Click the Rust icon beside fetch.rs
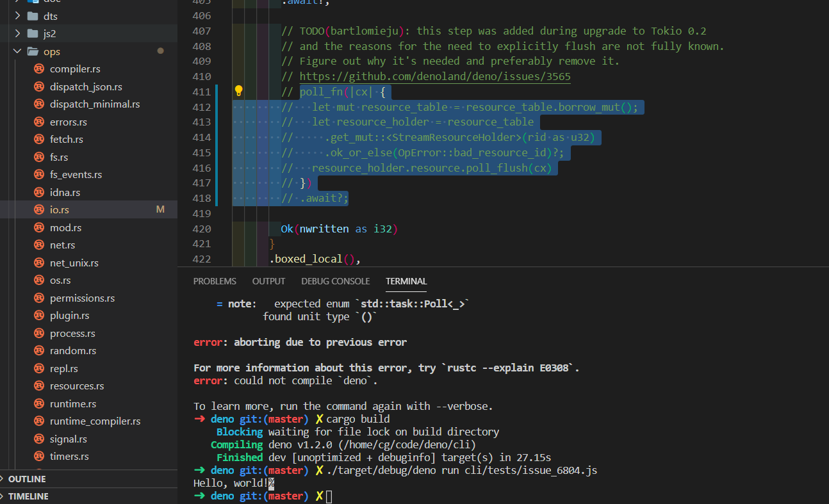Image resolution: width=829 pixels, height=504 pixels. tap(39, 140)
